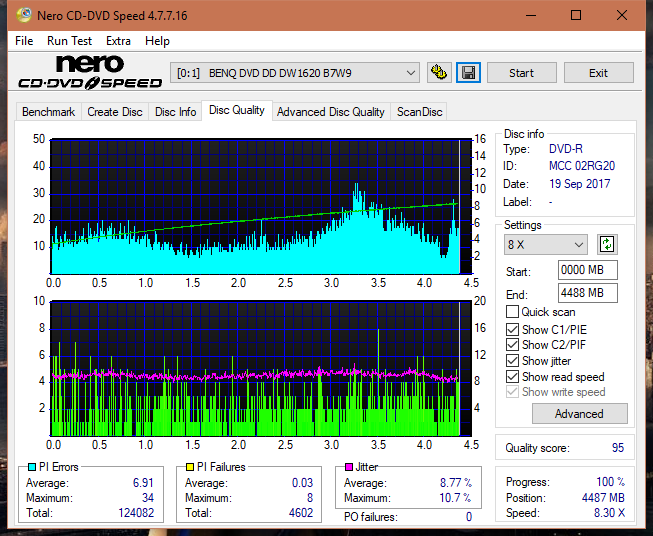Click the Position 4487 MB value
Screen dimensions: 653x536
[x=603, y=498]
